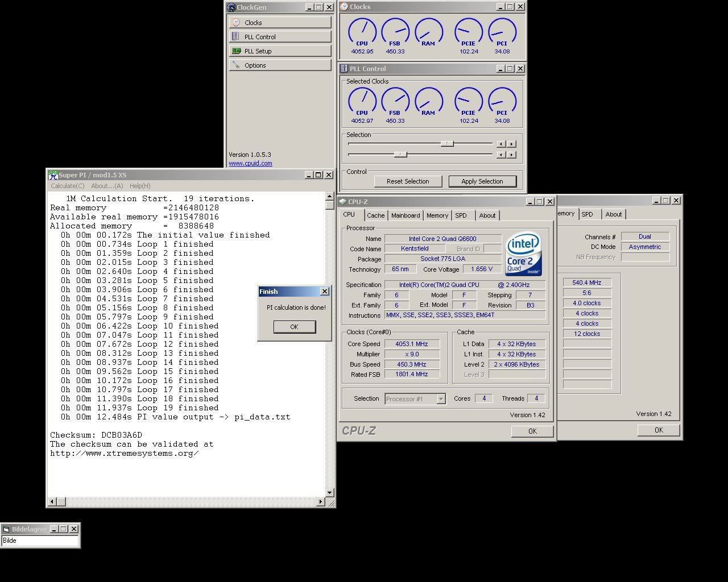
Task: Click Super PI vertical scrollbar down arrow
Action: [330, 493]
